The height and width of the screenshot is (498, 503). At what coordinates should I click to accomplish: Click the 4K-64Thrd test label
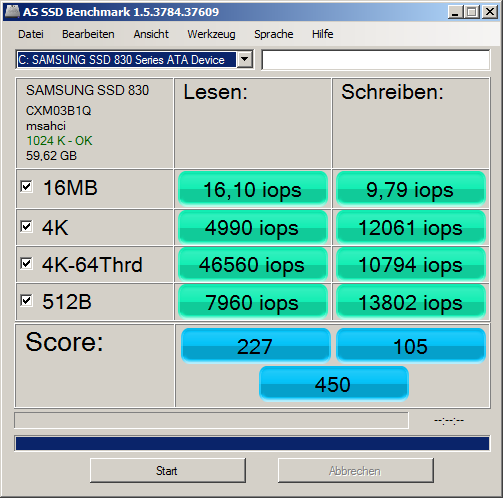(92, 265)
